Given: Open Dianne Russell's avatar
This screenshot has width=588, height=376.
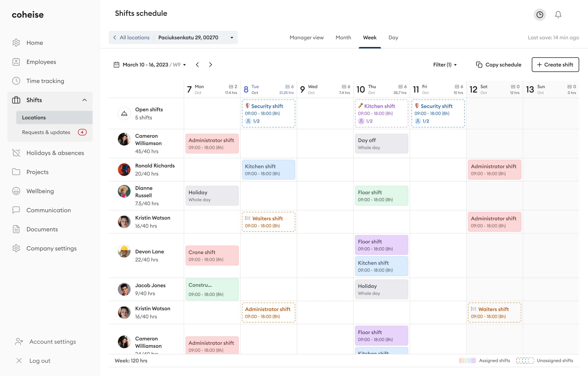Looking at the screenshot, I should [124, 191].
